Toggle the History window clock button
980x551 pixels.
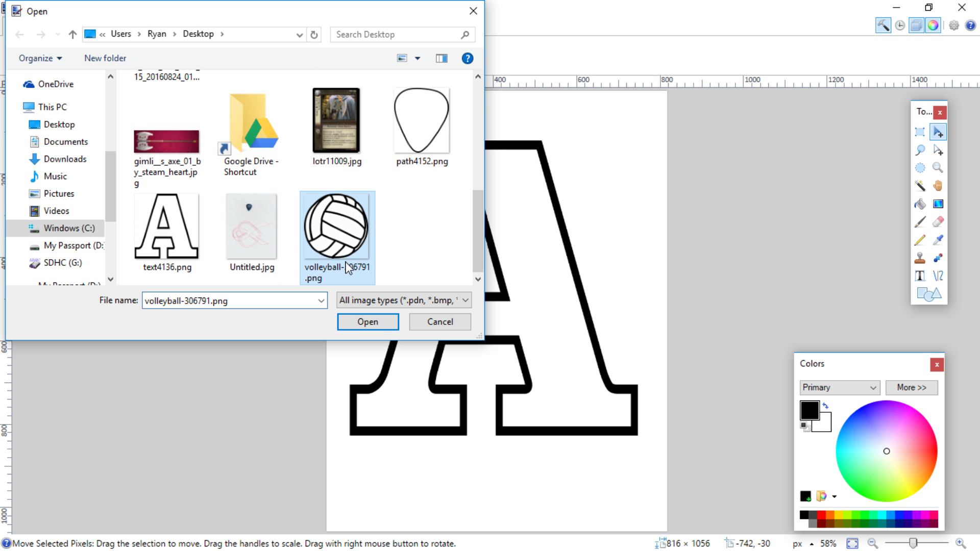[x=900, y=26]
